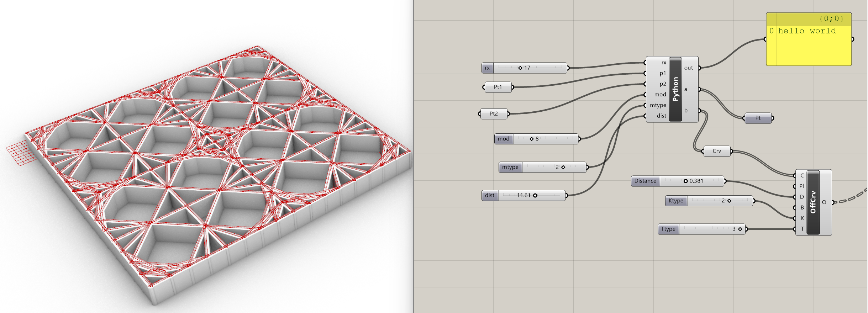This screenshot has width=868, height=313.
Task: Select the Ttype slider by its name label
Action: click(x=668, y=229)
